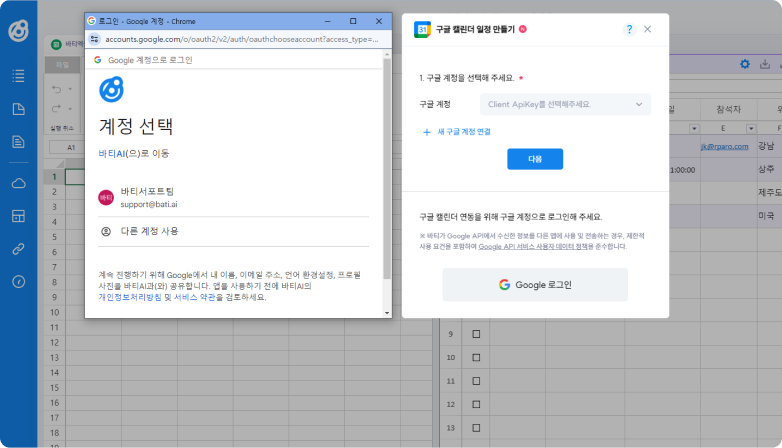782x448 pixels.
Task: Click the 바티 avatar next to support@bati.ai
Action: click(x=106, y=198)
